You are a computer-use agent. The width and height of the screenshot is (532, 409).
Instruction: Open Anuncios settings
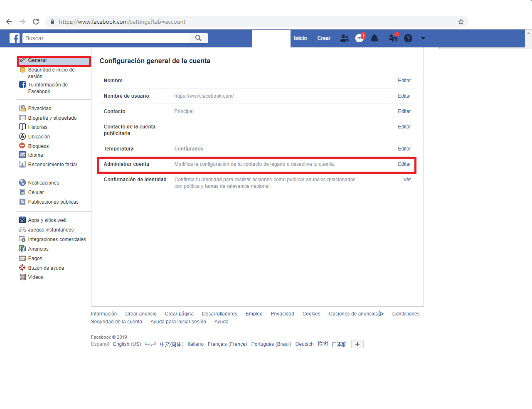[x=38, y=249]
